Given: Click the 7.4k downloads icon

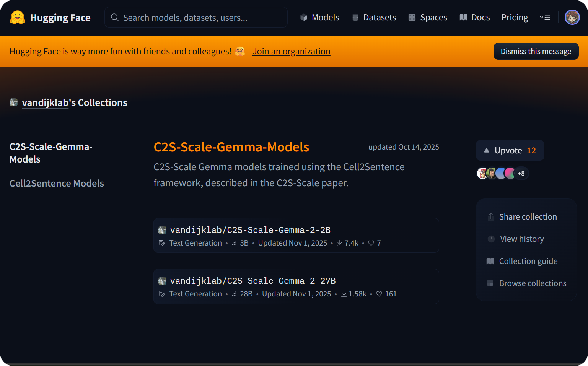Looking at the screenshot, I should click(339, 243).
